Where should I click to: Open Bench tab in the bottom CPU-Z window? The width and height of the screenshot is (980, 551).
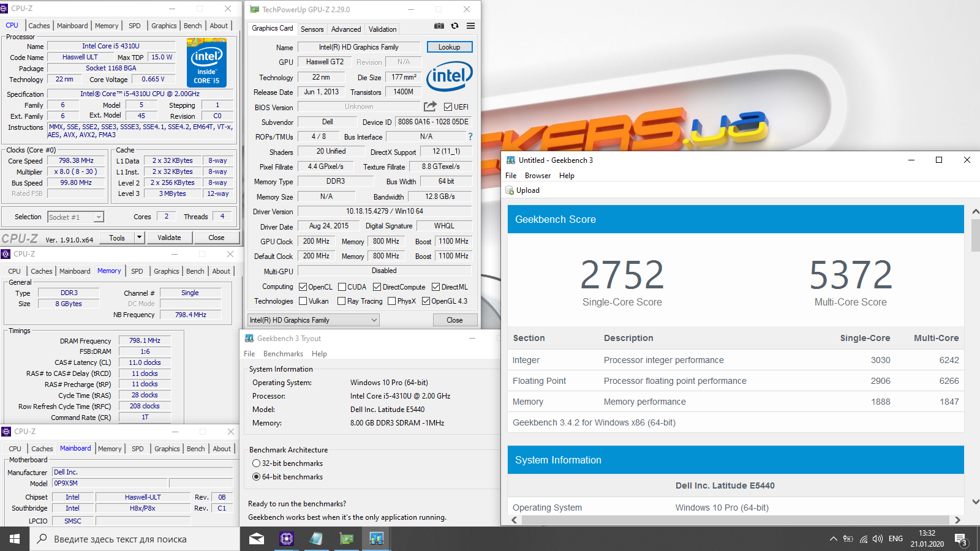tap(196, 448)
